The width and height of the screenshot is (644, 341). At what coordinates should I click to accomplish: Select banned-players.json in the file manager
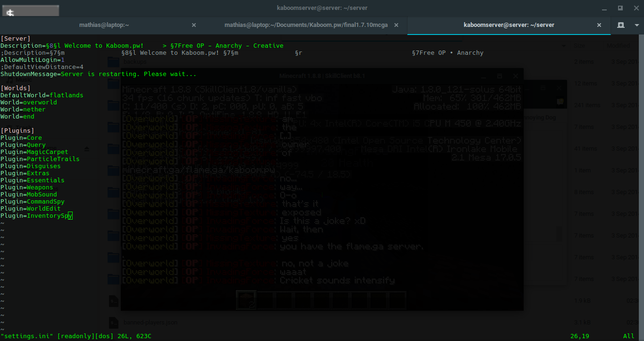coord(151,323)
